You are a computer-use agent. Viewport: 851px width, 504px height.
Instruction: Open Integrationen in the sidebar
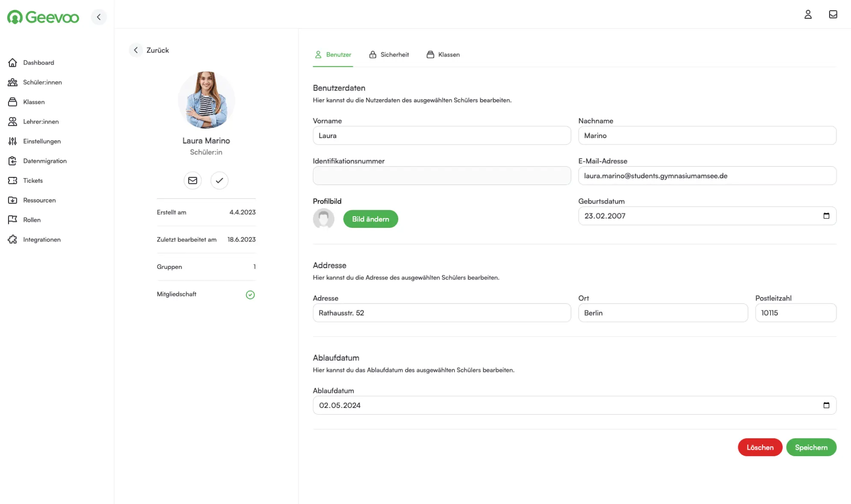42,240
